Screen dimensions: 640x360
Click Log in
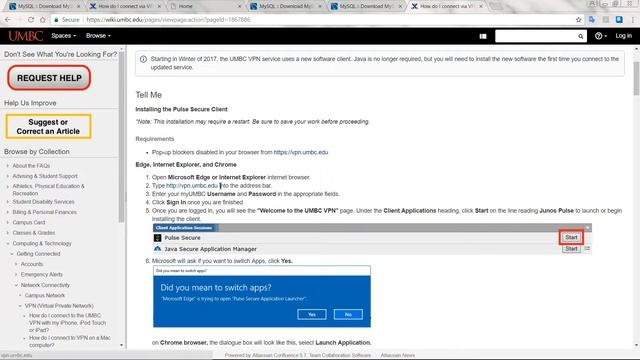(623, 36)
